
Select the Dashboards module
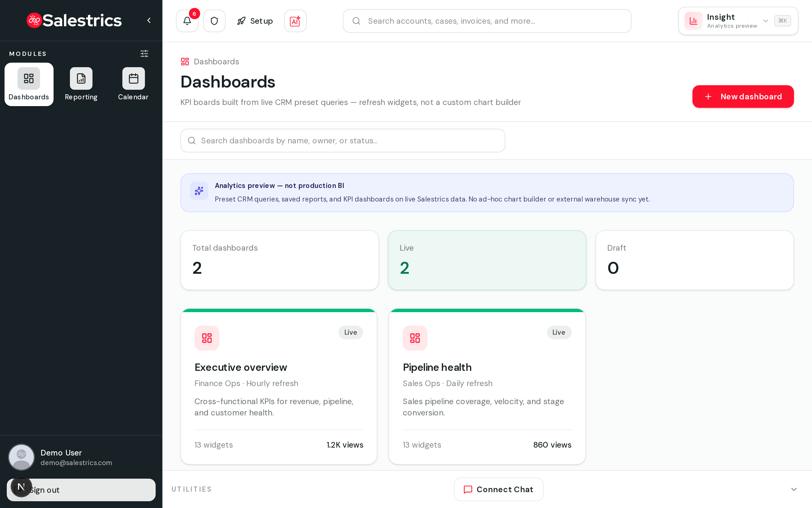click(29, 84)
